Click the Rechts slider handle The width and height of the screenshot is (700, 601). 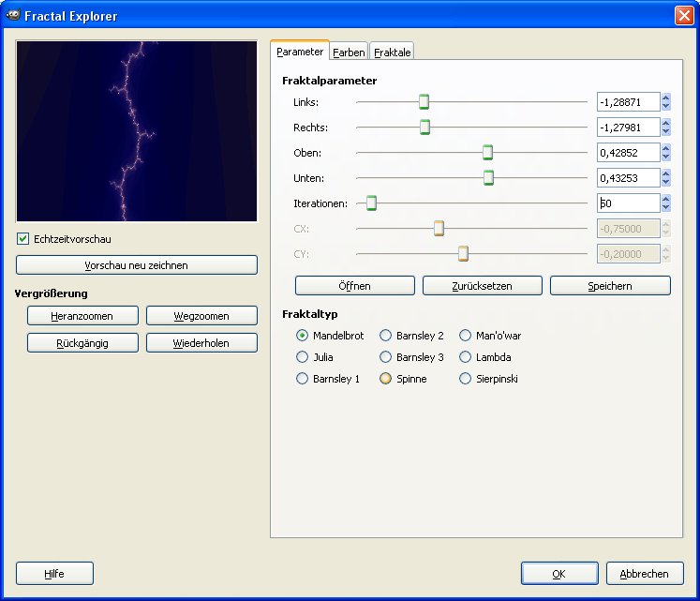pyautogui.click(x=424, y=128)
